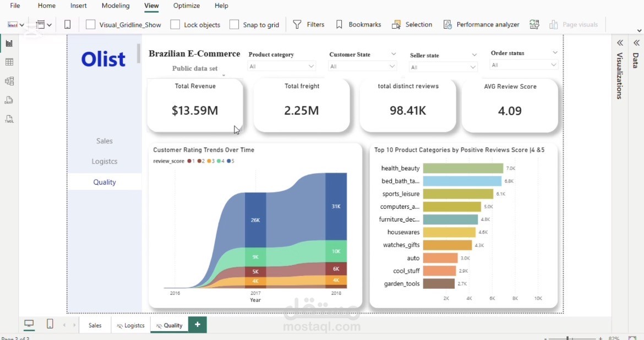This screenshot has width=644, height=340.
Task: Open the Order status slicer dropdown
Action: [x=523, y=65]
